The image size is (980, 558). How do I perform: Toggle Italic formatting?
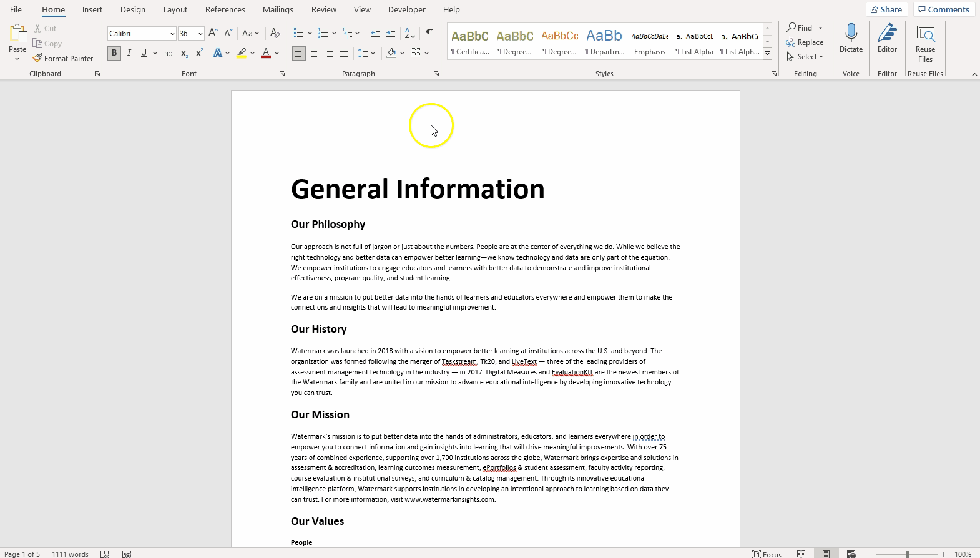[129, 54]
